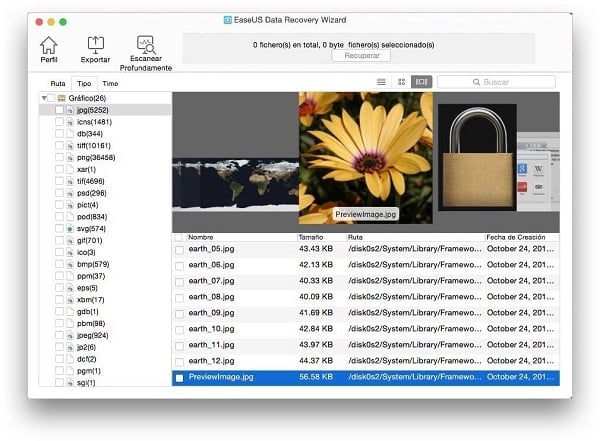
Task: Click the gif(701) file type icon
Action: click(70, 241)
